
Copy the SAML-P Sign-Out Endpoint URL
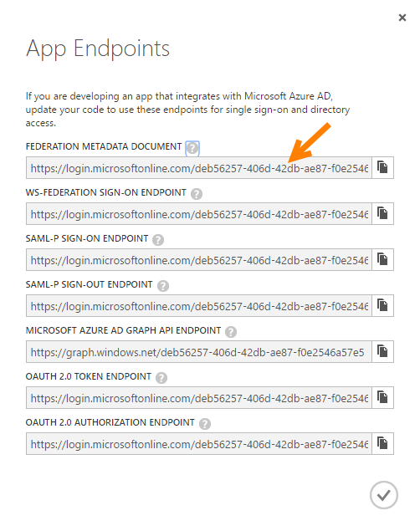coord(382,305)
